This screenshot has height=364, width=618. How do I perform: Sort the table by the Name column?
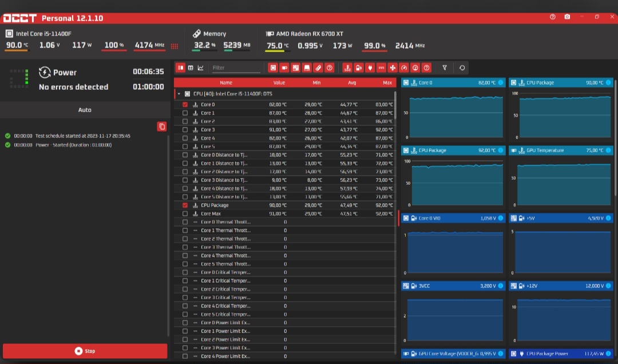click(x=226, y=82)
